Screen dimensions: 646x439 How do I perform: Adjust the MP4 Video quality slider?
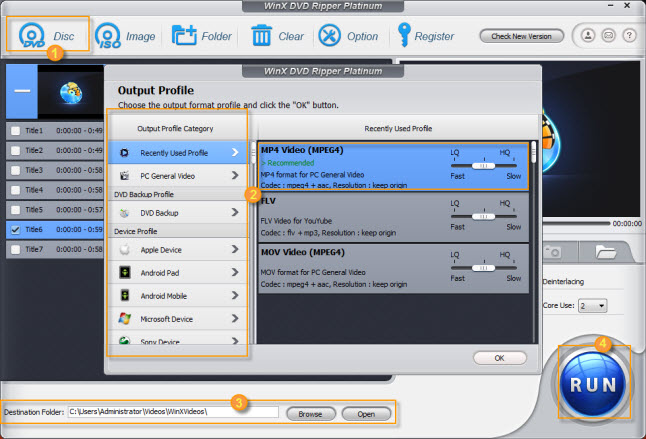[484, 166]
